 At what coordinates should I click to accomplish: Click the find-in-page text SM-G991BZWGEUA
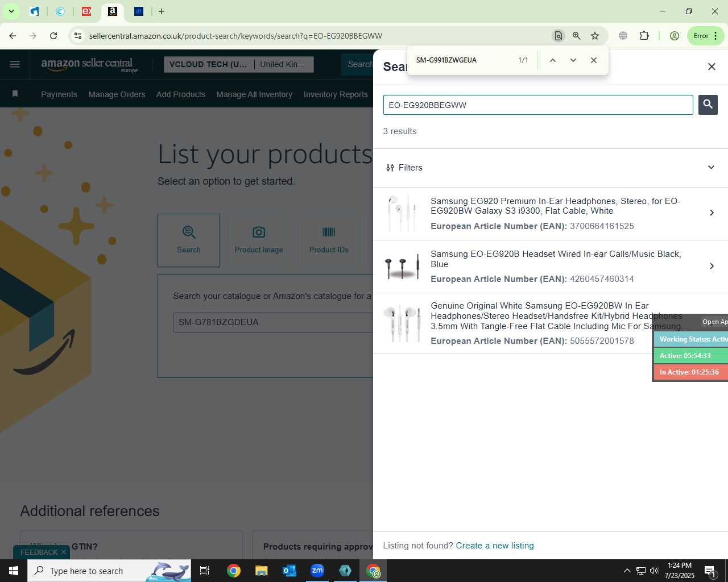(x=446, y=60)
